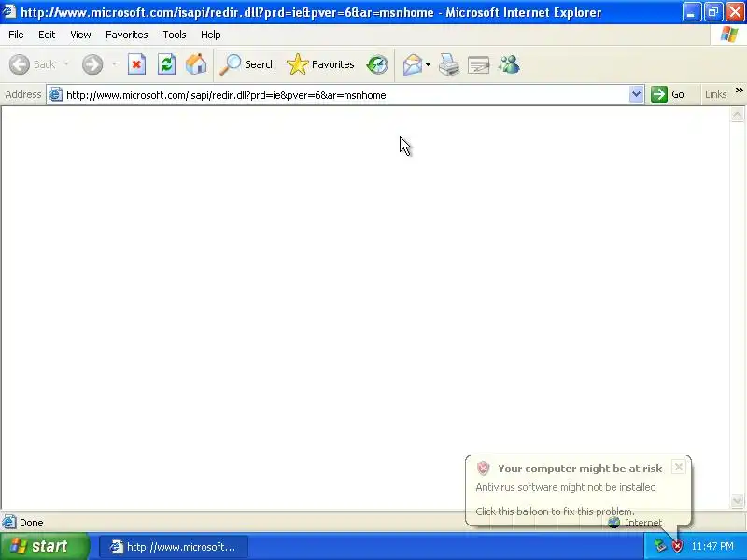Image resolution: width=747 pixels, height=560 pixels.
Task: Click the scrollbar up arrow
Action: pyautogui.click(x=737, y=114)
